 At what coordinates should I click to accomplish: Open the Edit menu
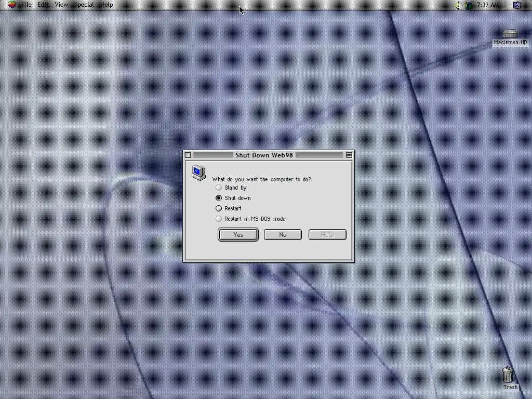pos(43,5)
